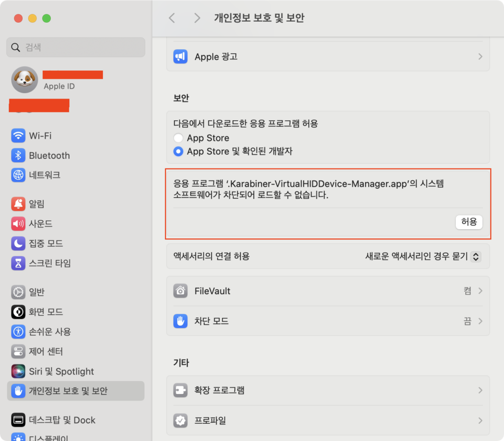This screenshot has width=504, height=441.
Task: Focus the 검색 search field
Action: coord(75,47)
